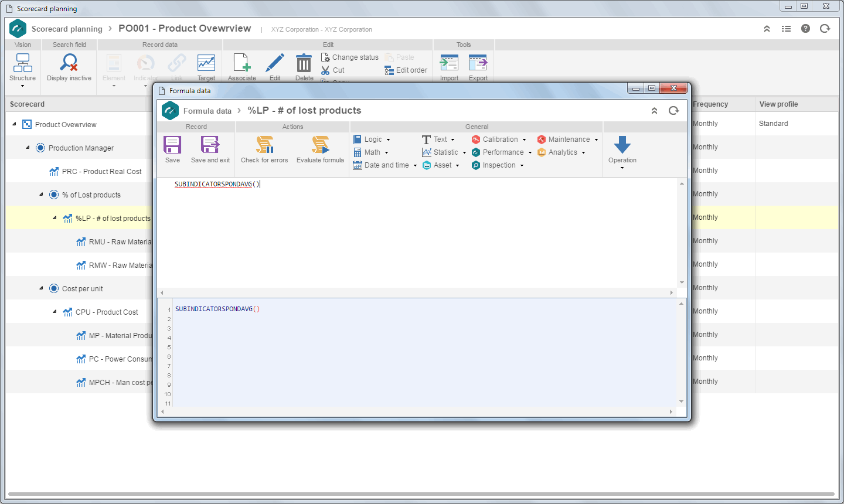Click the Frequency column header

click(x=723, y=104)
